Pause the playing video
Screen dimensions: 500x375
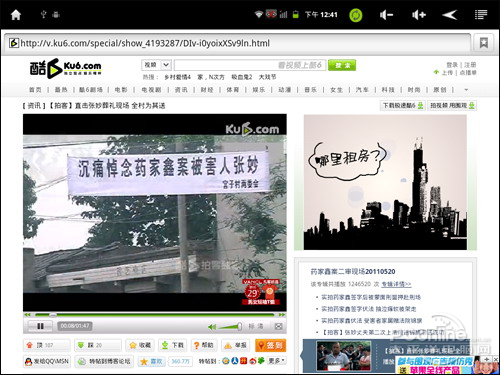point(40,326)
